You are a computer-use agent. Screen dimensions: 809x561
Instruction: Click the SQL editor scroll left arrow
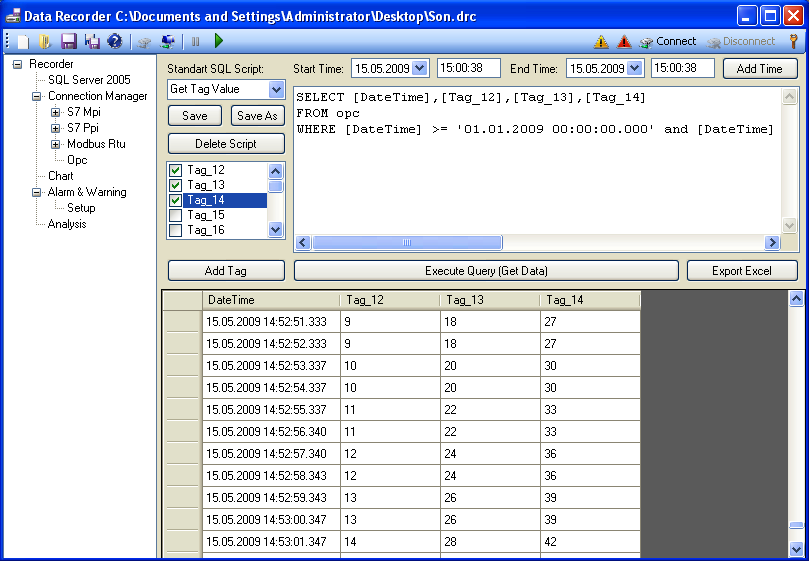(x=303, y=242)
